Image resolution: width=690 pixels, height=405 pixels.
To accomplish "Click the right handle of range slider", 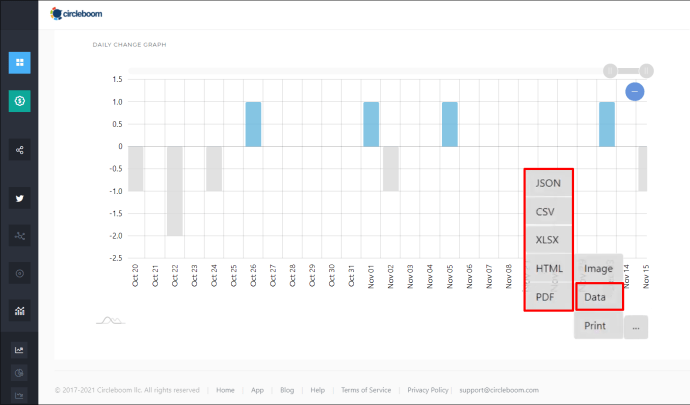I will tap(646, 71).
